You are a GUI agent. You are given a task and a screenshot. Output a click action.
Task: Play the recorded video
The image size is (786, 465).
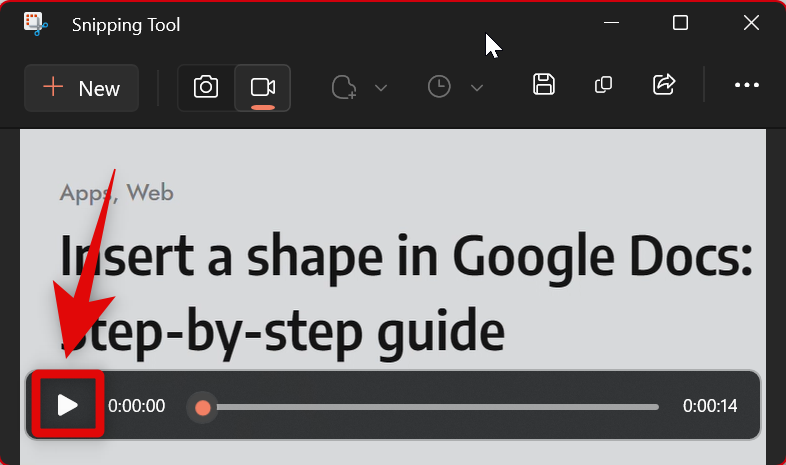point(68,405)
